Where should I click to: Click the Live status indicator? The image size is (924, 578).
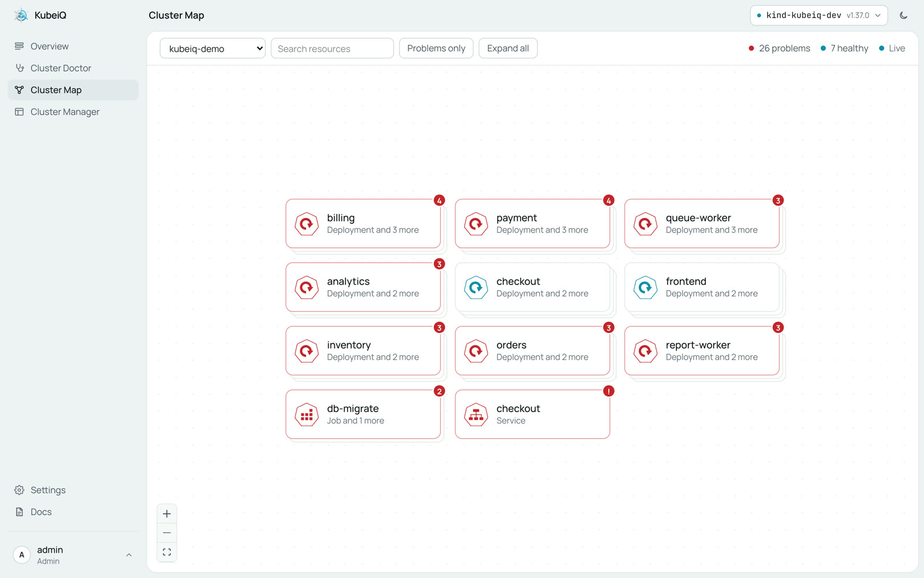pyautogui.click(x=892, y=49)
